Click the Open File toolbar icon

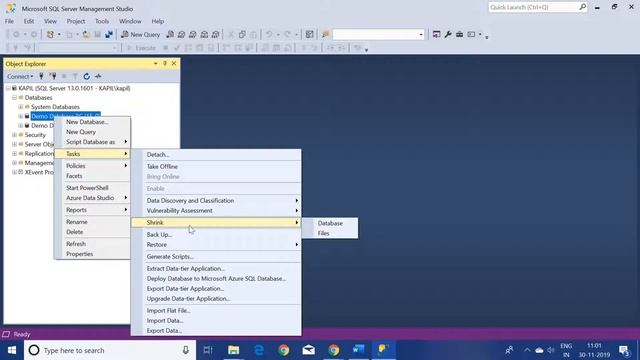coord(86,35)
